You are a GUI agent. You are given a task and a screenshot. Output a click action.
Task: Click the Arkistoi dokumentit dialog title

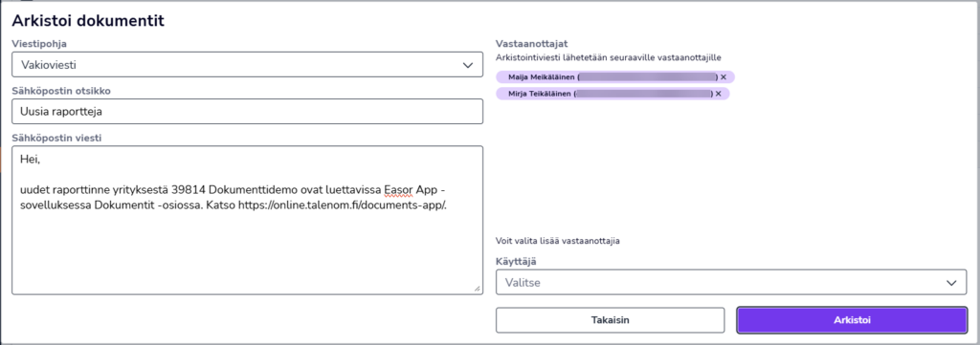click(88, 21)
